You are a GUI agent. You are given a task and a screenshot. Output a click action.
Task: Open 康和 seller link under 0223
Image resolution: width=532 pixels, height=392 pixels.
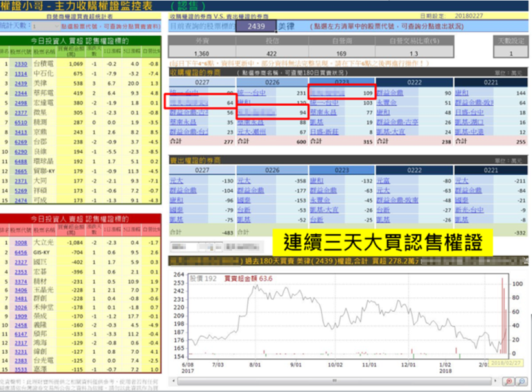point(317,180)
